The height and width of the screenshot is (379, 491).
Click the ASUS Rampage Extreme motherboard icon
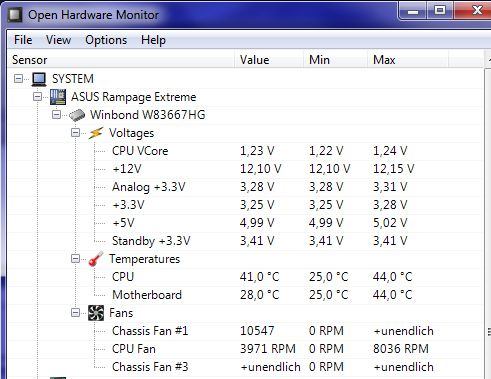(58, 97)
